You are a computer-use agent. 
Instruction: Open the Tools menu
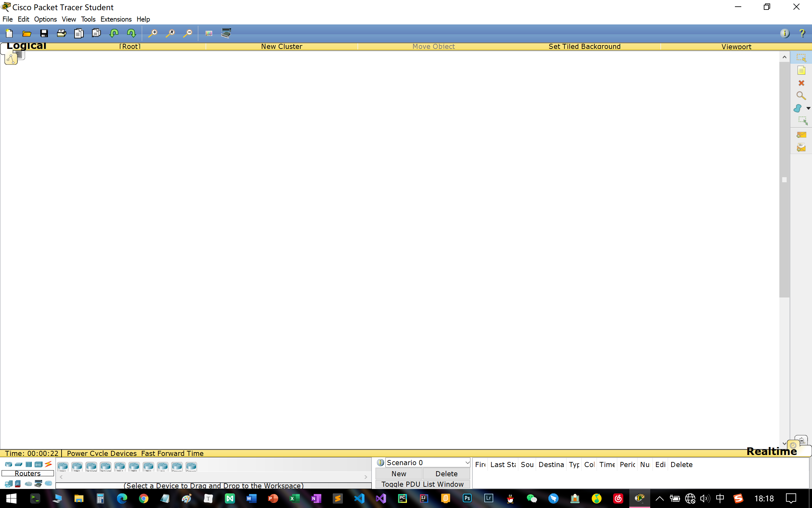click(x=88, y=19)
